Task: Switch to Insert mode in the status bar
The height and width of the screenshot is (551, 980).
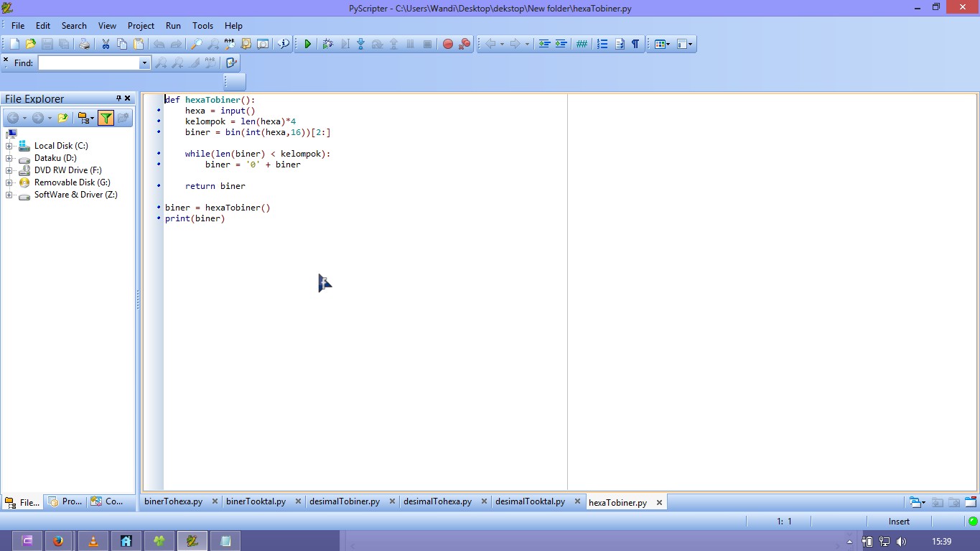Action: pyautogui.click(x=899, y=521)
